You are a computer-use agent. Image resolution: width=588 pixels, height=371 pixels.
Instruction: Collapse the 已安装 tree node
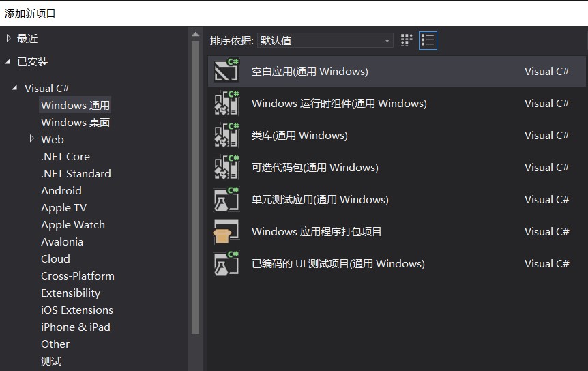pos(8,61)
